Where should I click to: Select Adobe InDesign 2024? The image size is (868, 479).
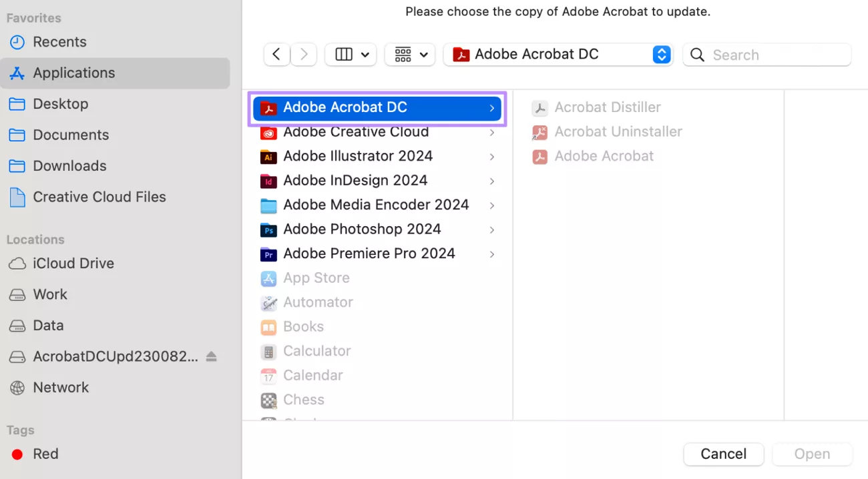[355, 180]
